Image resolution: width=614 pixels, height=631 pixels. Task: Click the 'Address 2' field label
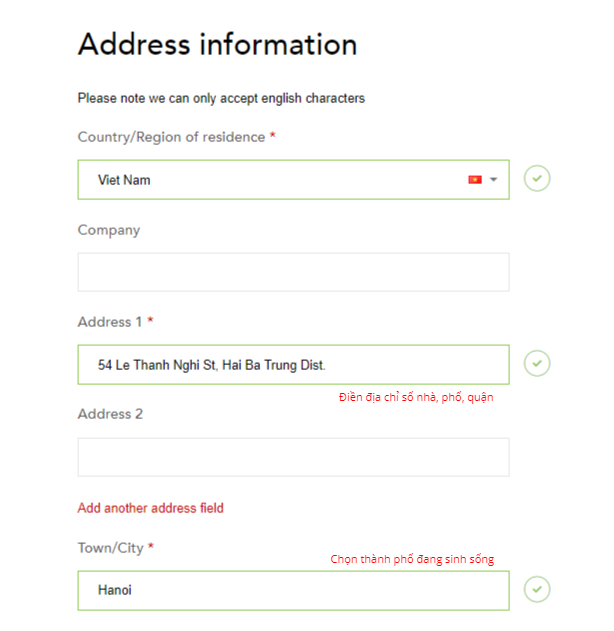pyautogui.click(x=110, y=414)
